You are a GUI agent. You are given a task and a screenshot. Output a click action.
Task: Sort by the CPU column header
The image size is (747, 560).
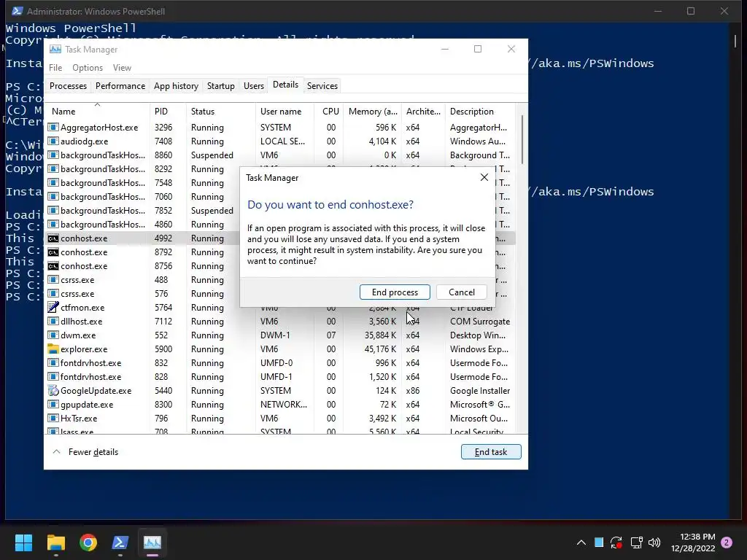click(329, 112)
